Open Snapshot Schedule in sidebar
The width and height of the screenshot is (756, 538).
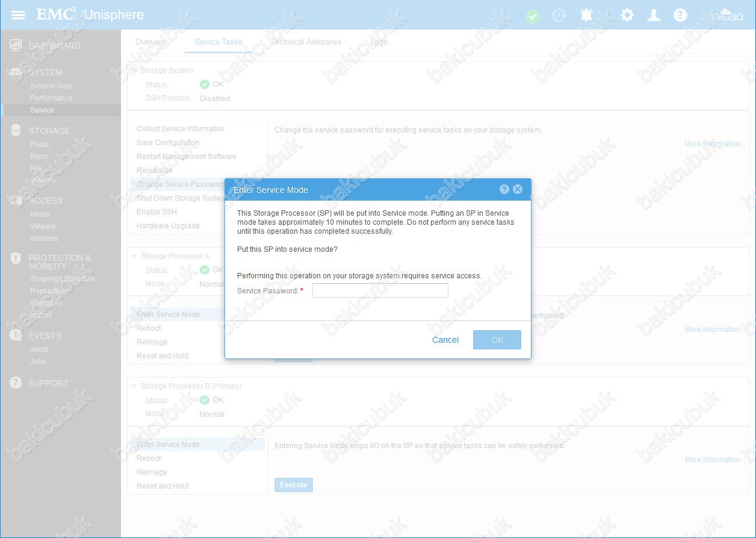click(x=63, y=279)
